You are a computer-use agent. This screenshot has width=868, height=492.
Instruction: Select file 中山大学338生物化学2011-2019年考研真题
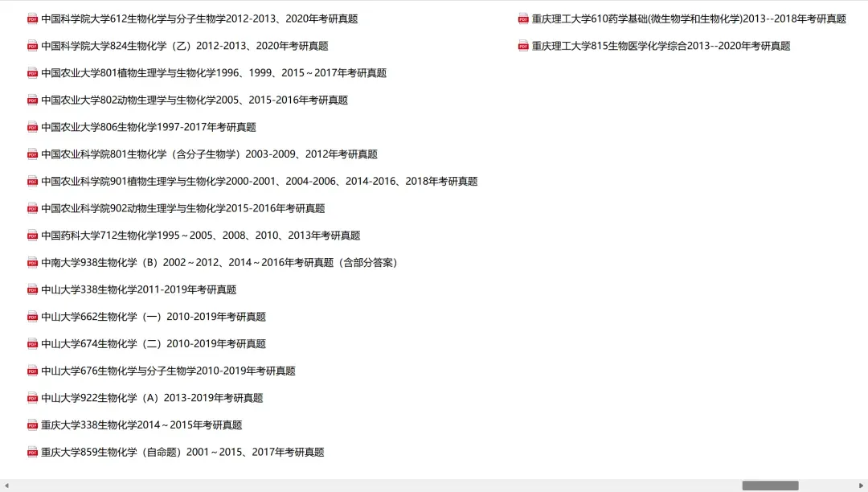point(138,290)
